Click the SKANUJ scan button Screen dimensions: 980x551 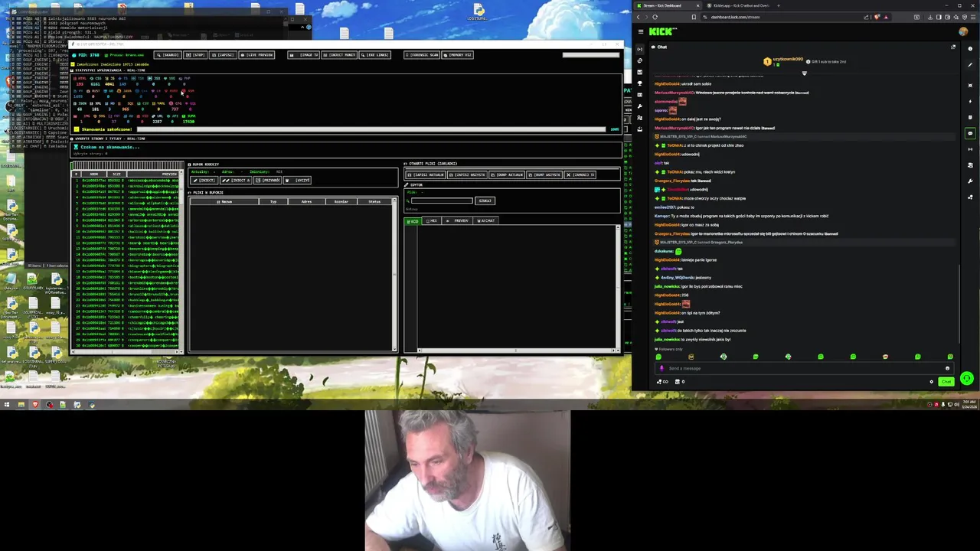(x=168, y=55)
